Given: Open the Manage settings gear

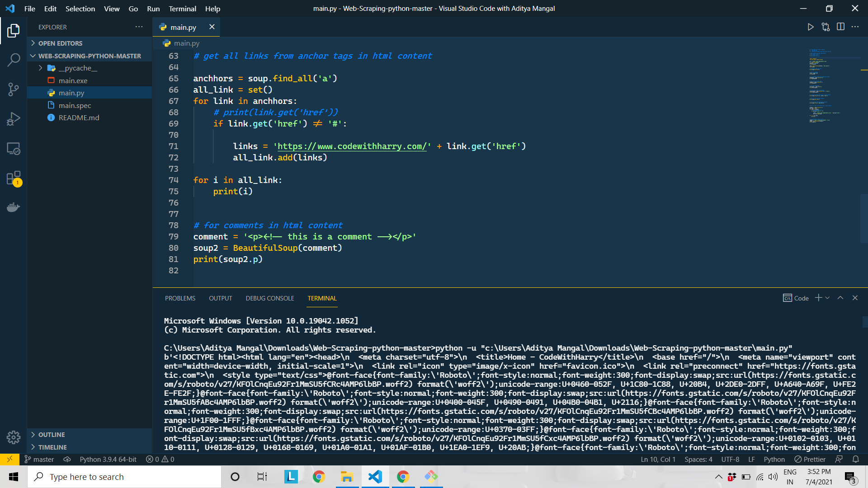Looking at the screenshot, I should (x=14, y=437).
